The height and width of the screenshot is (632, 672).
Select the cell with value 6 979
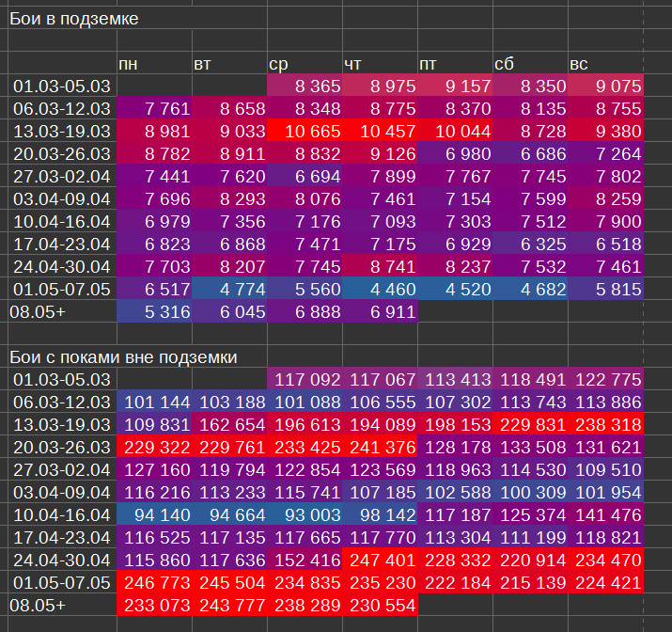coord(154,221)
